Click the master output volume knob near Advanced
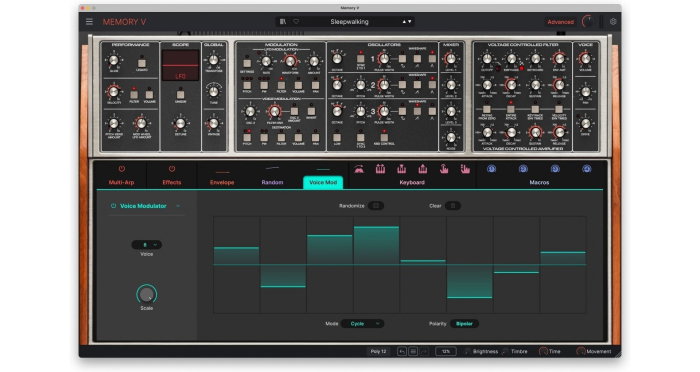The image size is (700, 372). [588, 21]
